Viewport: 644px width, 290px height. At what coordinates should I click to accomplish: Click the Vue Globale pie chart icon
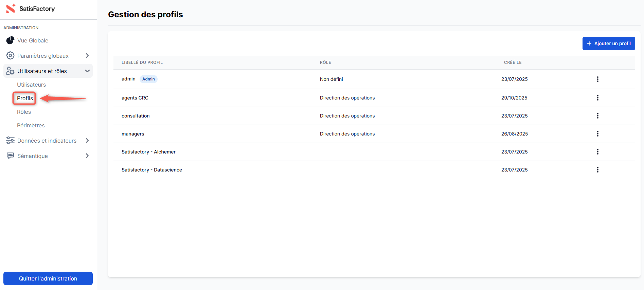(x=10, y=40)
